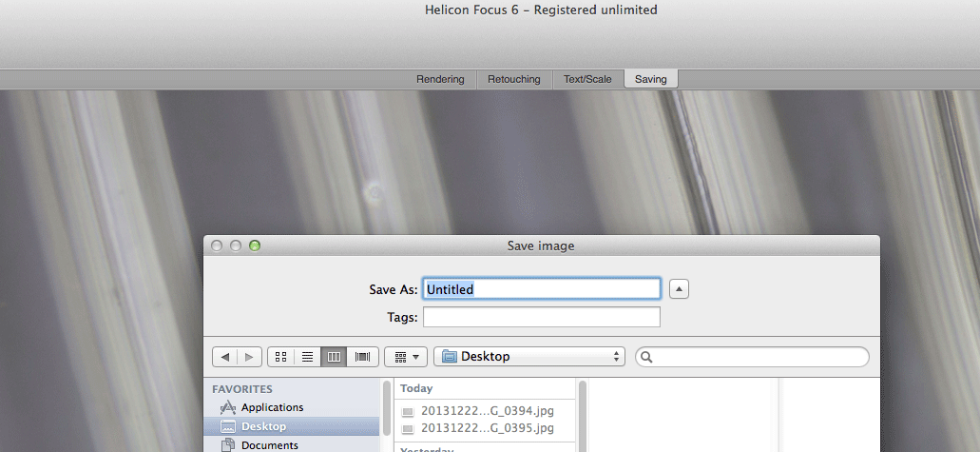This screenshot has width=980, height=452.
Task: Select the file ending in G_0394.jpg
Action: click(485, 411)
